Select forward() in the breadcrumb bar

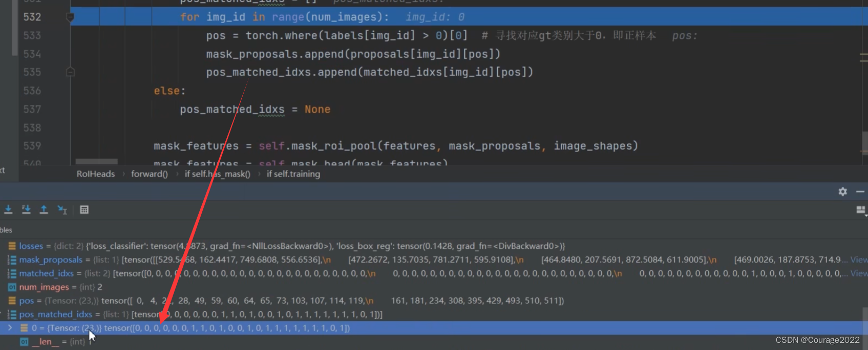point(150,174)
